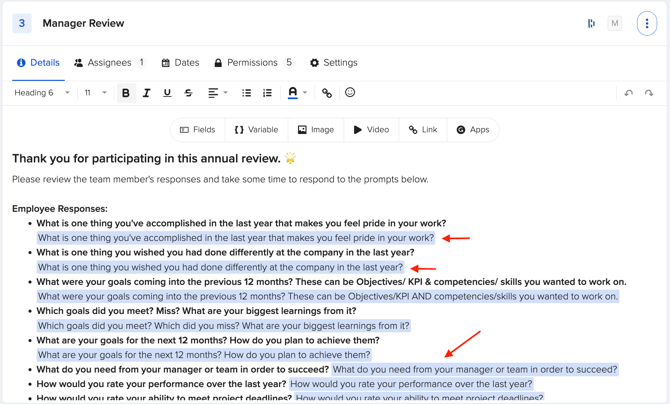The image size is (670, 404).
Task: Select highlighted variable 'goals coming into the previous 12 months'
Action: click(x=328, y=296)
